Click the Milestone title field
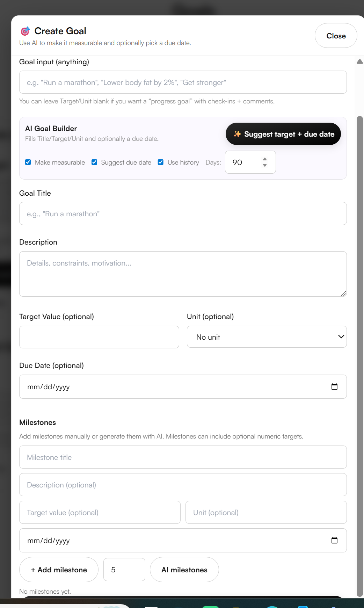 (183, 457)
